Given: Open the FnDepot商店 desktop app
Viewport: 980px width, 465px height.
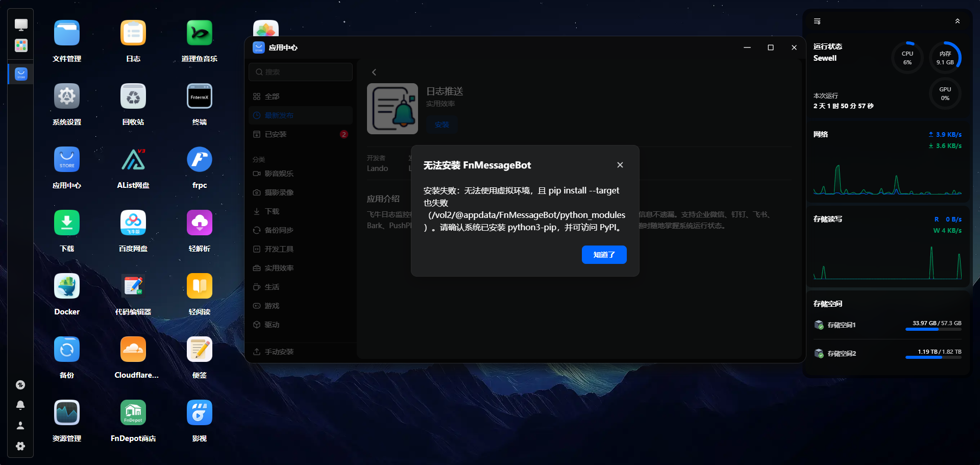Looking at the screenshot, I should (133, 413).
